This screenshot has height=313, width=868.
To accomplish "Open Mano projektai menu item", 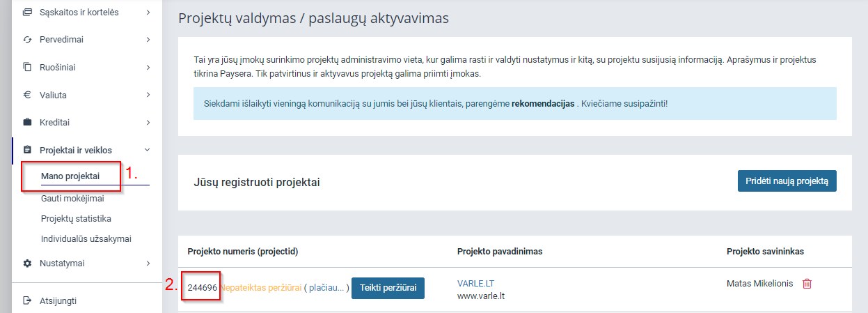I will (70, 176).
